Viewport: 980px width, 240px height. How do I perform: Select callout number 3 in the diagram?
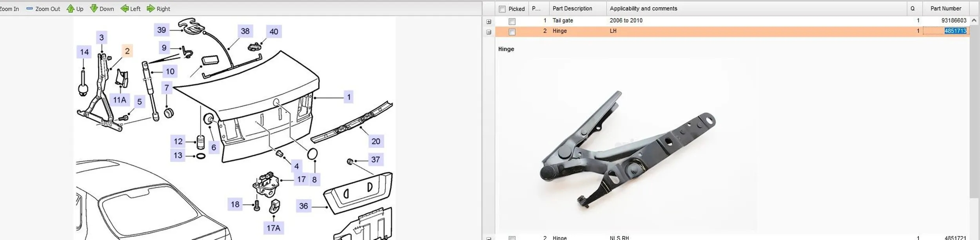click(102, 38)
